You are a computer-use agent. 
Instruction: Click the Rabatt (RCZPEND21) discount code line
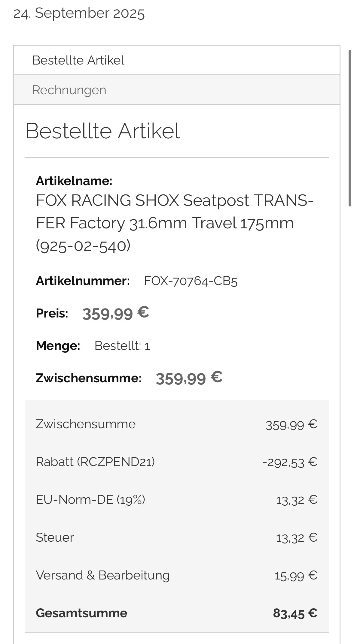[x=95, y=462]
